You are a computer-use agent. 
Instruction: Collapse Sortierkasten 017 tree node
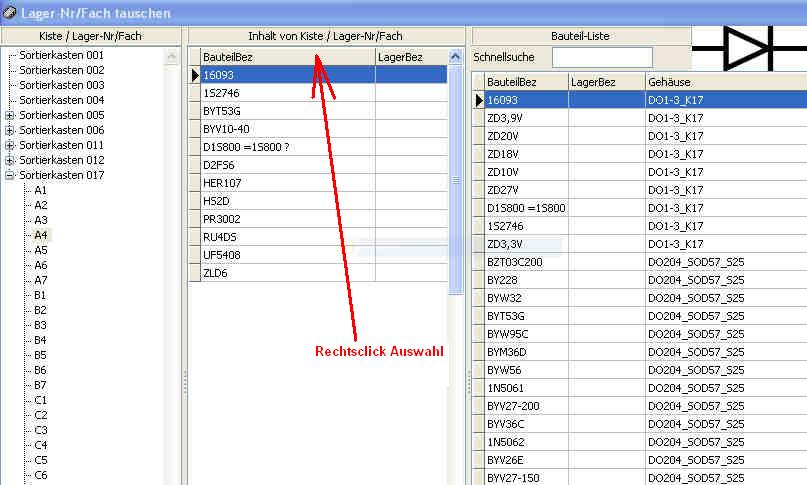[x=9, y=175]
